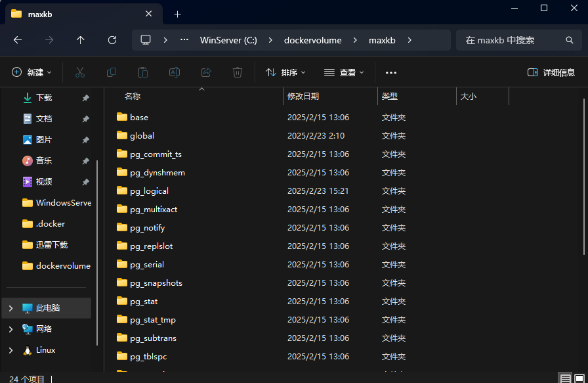Click the Cut scissors icon
Viewport: 588px width, 383px height.
[80, 72]
